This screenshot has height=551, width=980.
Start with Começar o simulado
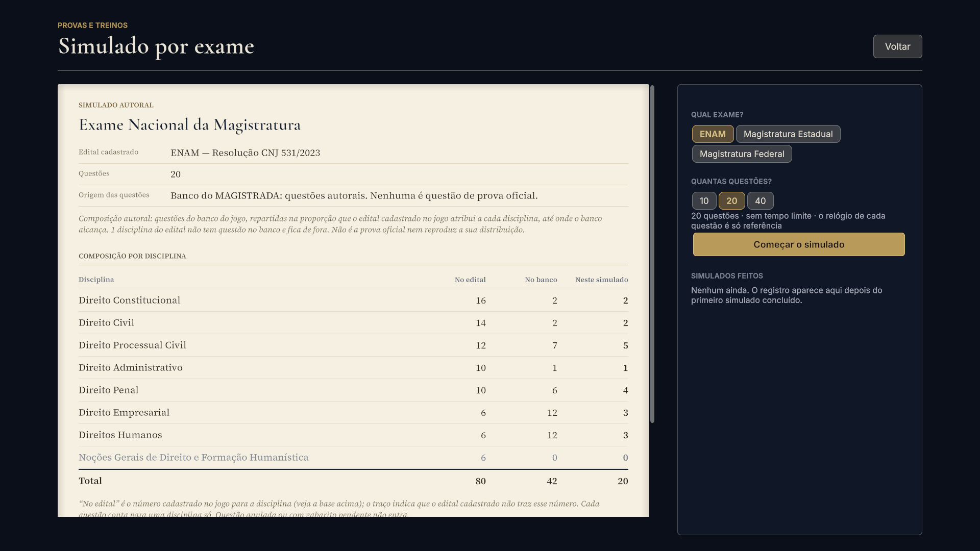pyautogui.click(x=799, y=244)
